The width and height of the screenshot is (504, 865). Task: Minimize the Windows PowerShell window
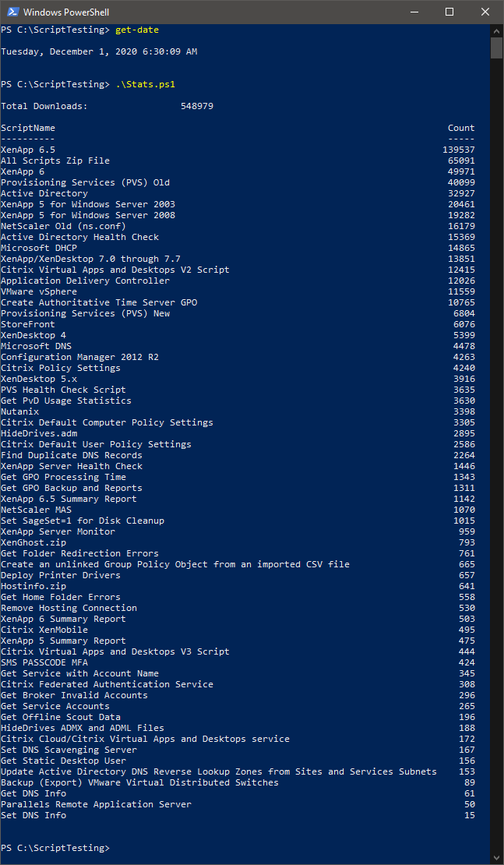pyautogui.click(x=414, y=12)
